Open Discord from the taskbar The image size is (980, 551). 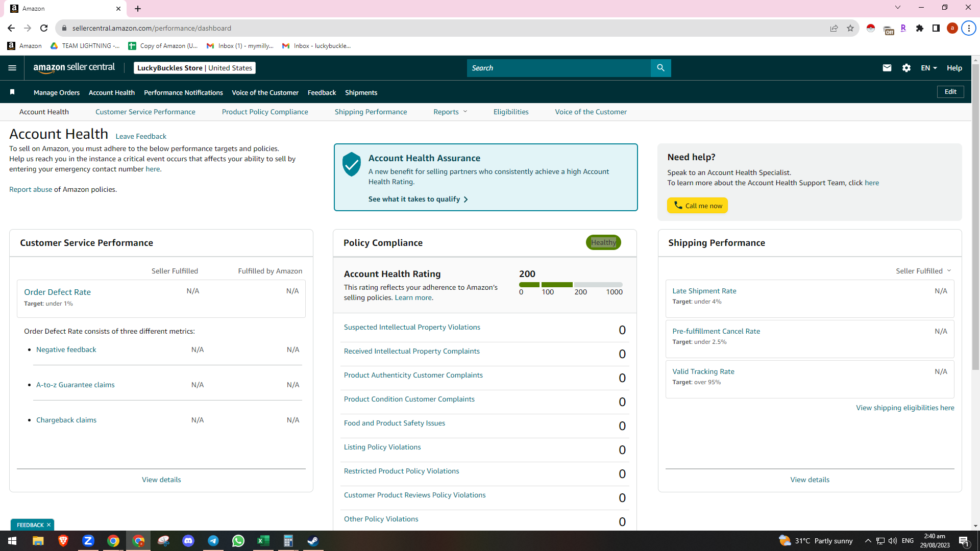click(x=188, y=541)
